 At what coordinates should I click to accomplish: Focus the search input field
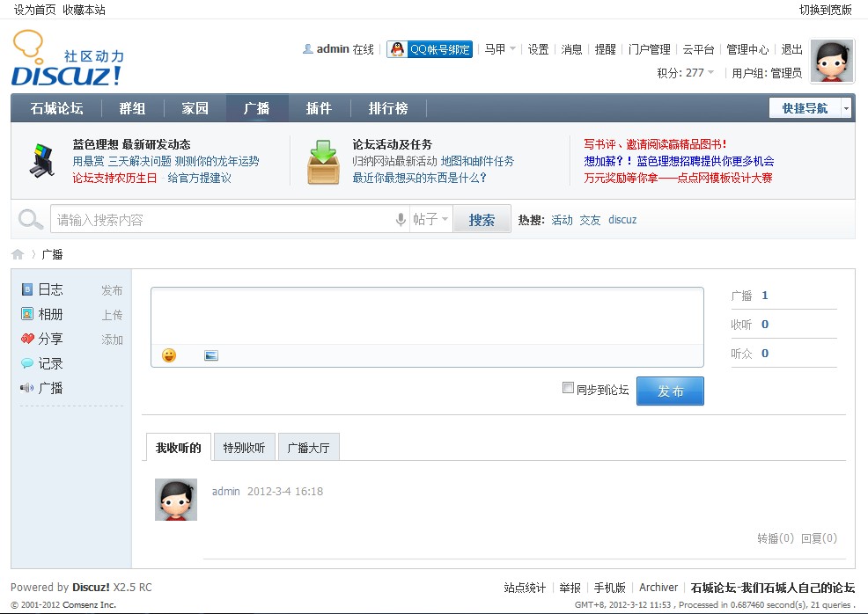222,220
